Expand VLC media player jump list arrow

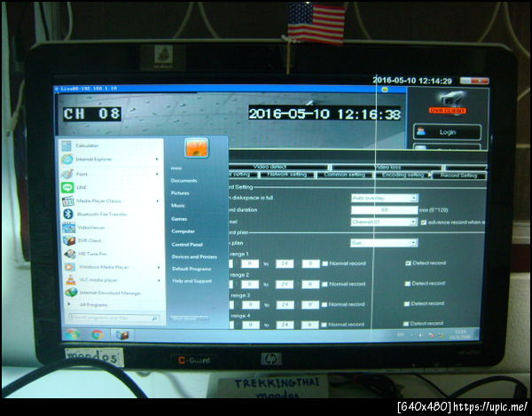point(158,280)
